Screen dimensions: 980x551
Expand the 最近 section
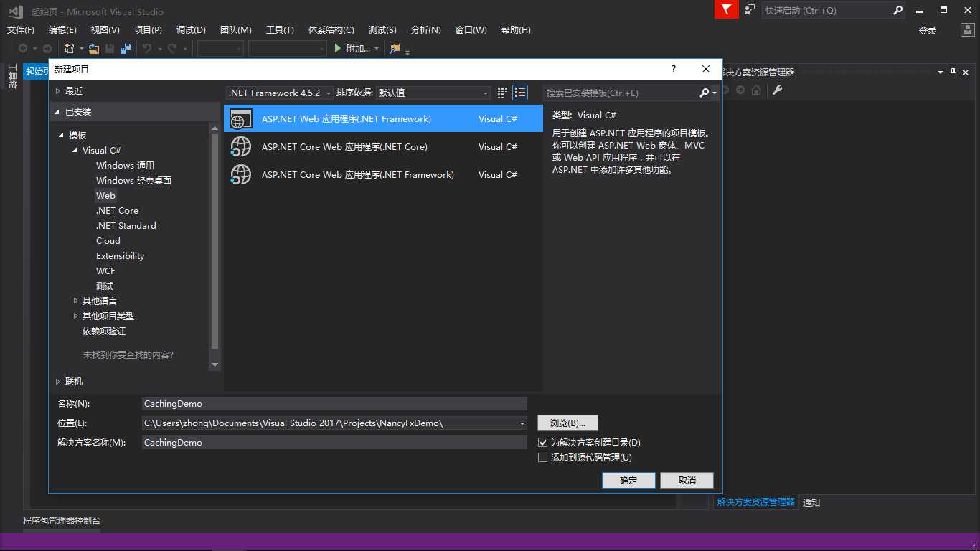[x=58, y=91]
